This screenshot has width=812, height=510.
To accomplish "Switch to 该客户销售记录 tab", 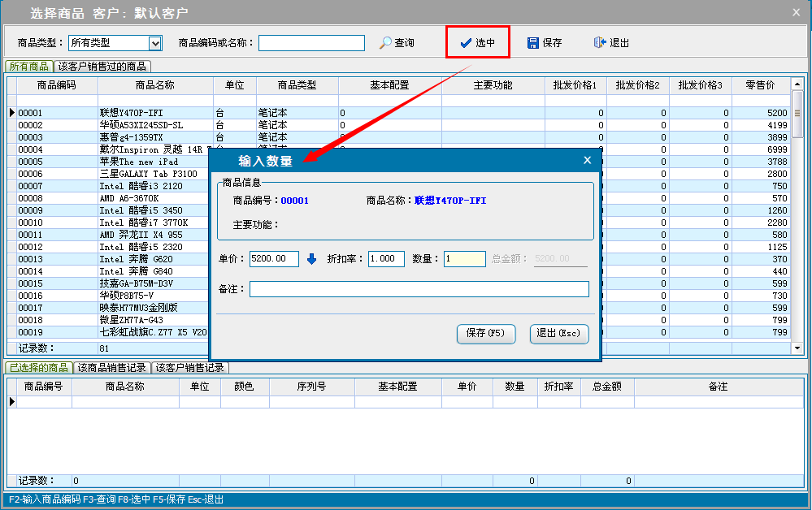I will coord(190,368).
